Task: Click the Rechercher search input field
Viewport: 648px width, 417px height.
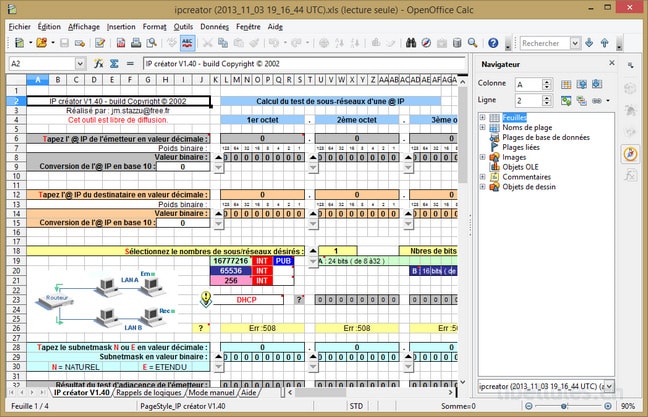Action: 545,43
